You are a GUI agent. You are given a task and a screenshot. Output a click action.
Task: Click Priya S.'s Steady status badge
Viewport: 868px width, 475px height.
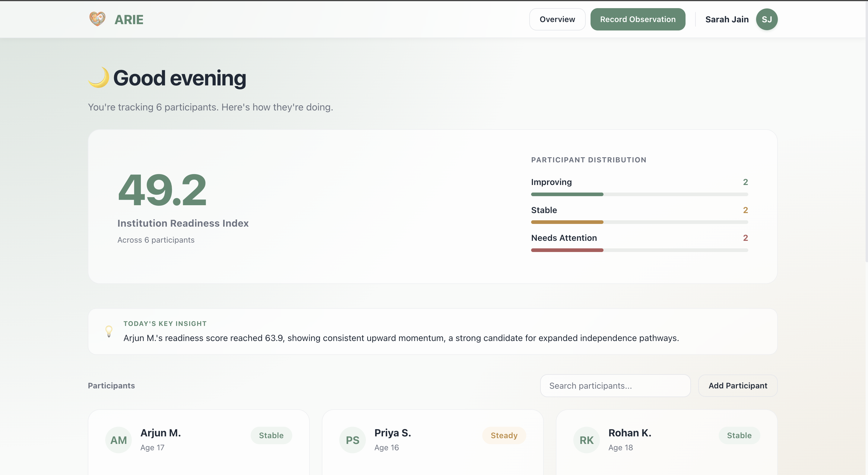point(504,435)
